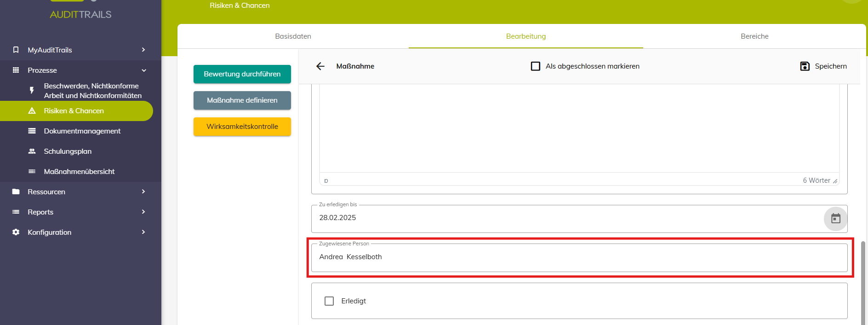Click the Zugewiesene Person field
The height and width of the screenshot is (325, 868).
(579, 258)
